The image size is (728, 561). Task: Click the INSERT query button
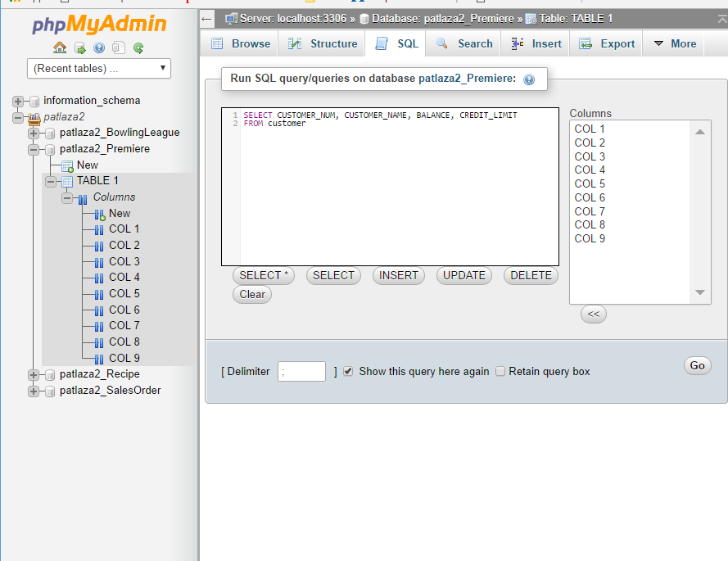point(398,275)
